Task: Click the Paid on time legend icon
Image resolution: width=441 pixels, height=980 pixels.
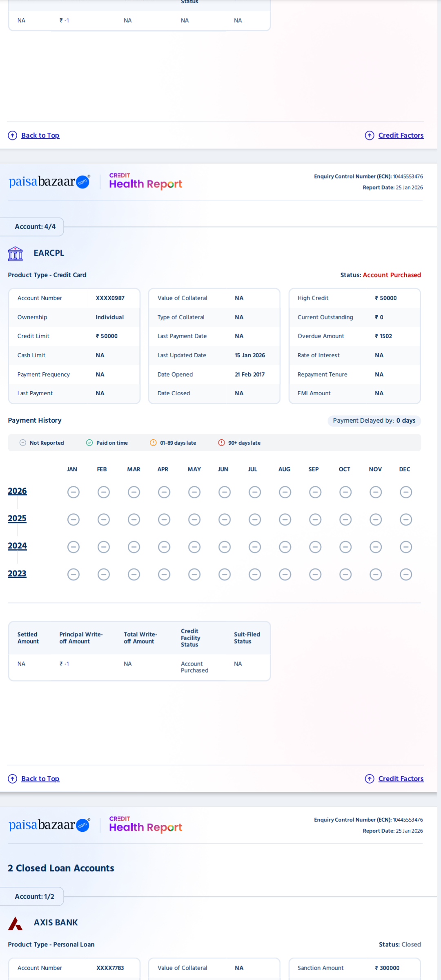Action: (89, 443)
